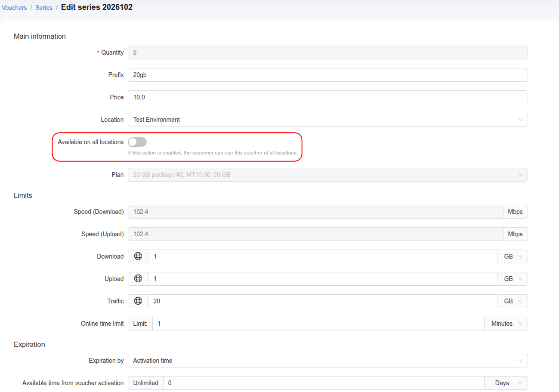Click the Traffic value field
The image size is (559, 392).
[323, 301]
